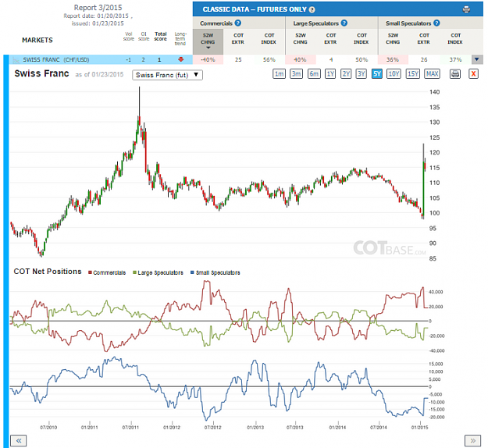
Task: Open help for Classic Data Futures Only
Action: click(x=312, y=9)
